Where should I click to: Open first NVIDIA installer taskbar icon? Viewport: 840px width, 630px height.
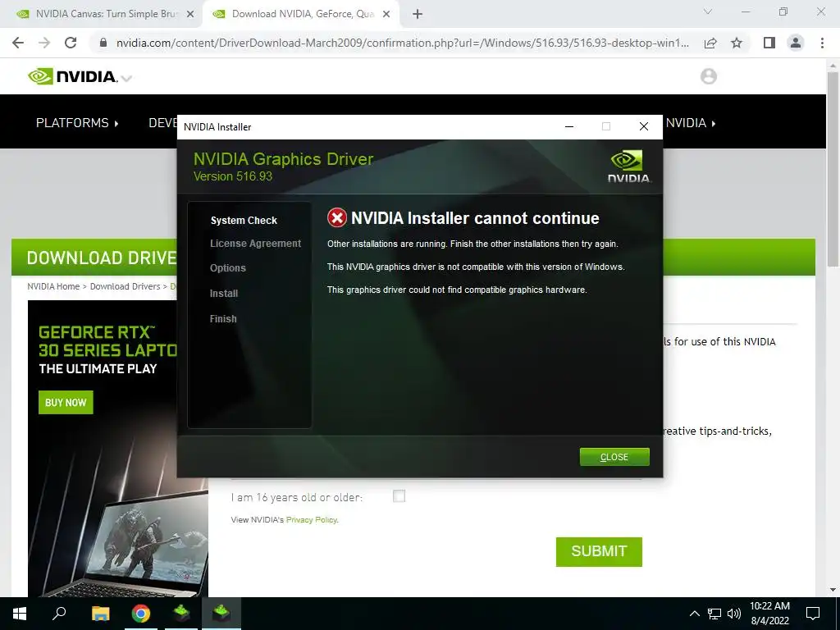coord(181,614)
